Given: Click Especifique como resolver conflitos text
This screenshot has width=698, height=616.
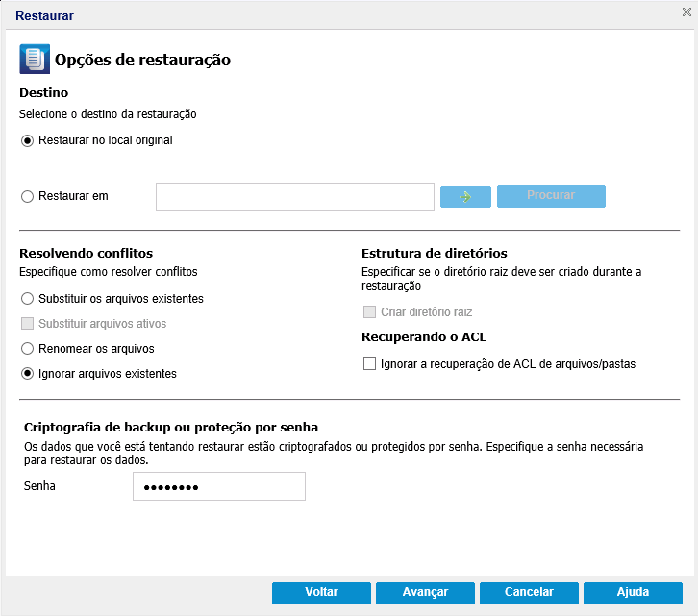Looking at the screenshot, I should (109, 272).
